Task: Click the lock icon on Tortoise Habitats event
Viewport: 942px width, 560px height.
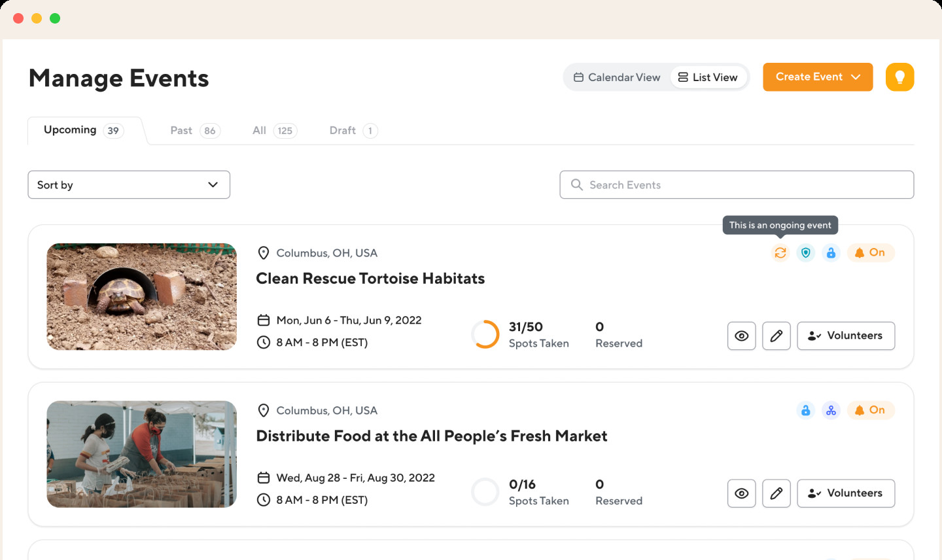Action: [x=831, y=253]
